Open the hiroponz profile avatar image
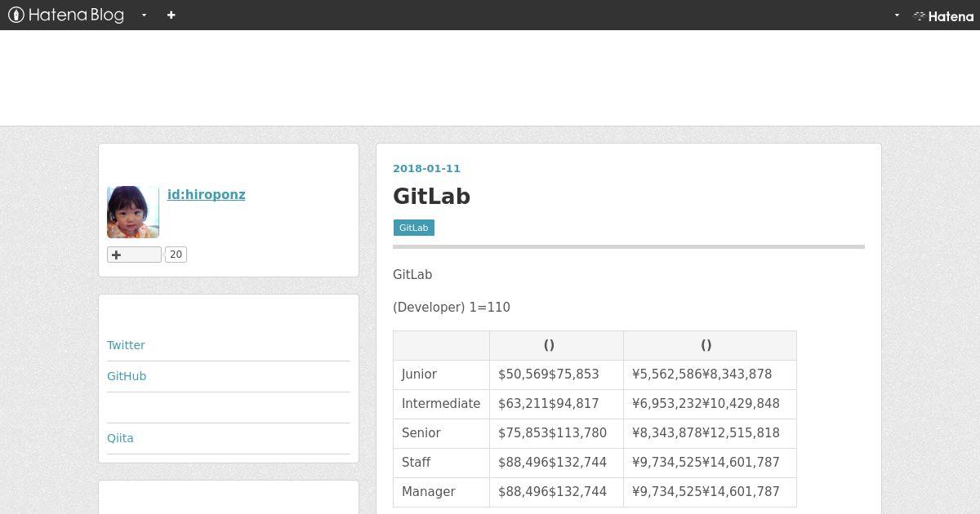 [x=133, y=212]
